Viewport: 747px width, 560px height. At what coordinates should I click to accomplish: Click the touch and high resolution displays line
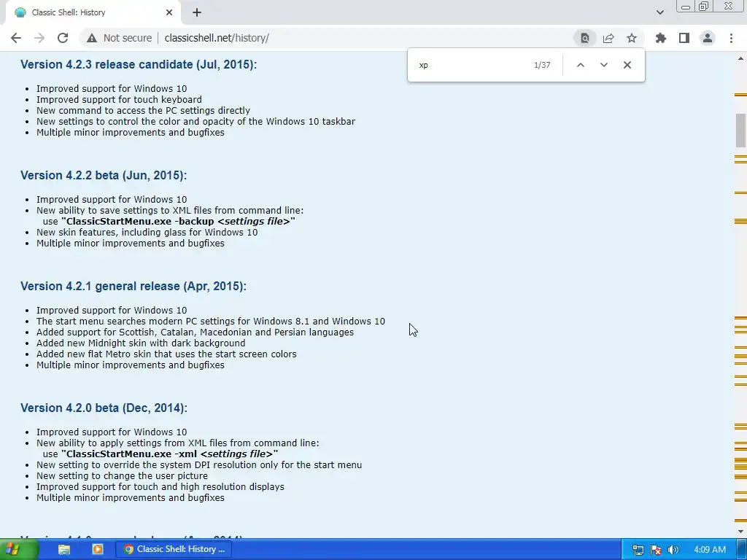pos(160,486)
